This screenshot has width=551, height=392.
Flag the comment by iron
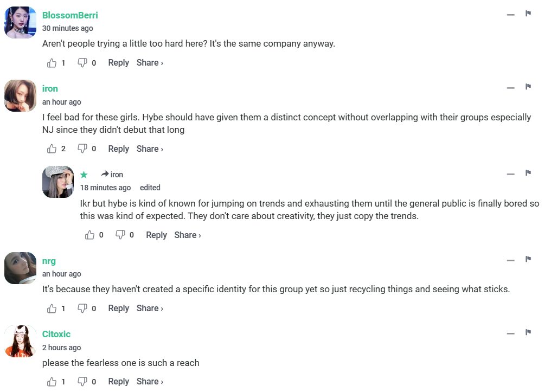click(528, 87)
